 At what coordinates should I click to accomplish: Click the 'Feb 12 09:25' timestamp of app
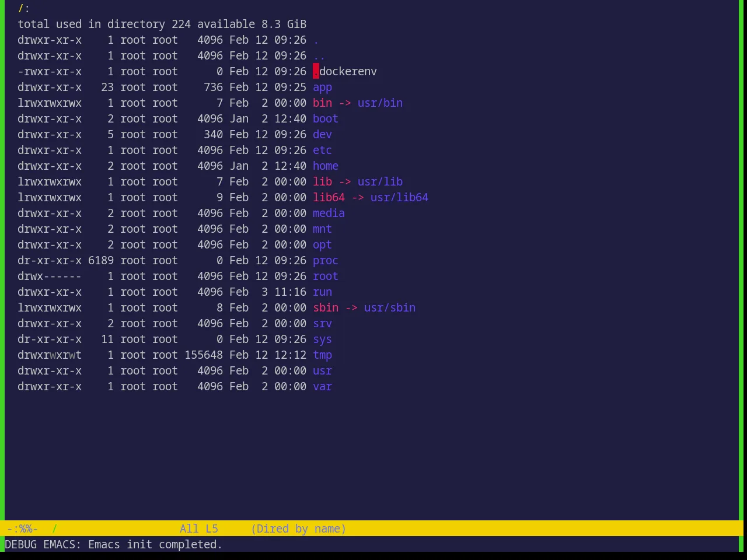point(268,87)
